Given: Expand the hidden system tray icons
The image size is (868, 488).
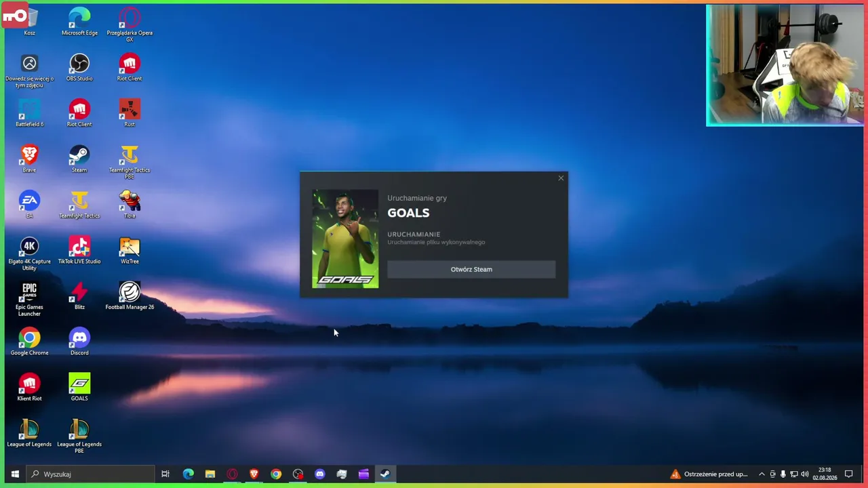Looking at the screenshot, I should pyautogui.click(x=762, y=474).
